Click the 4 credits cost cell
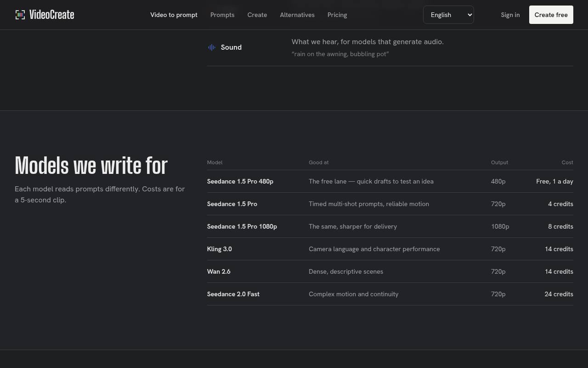This screenshot has width=588, height=368. pos(560,204)
